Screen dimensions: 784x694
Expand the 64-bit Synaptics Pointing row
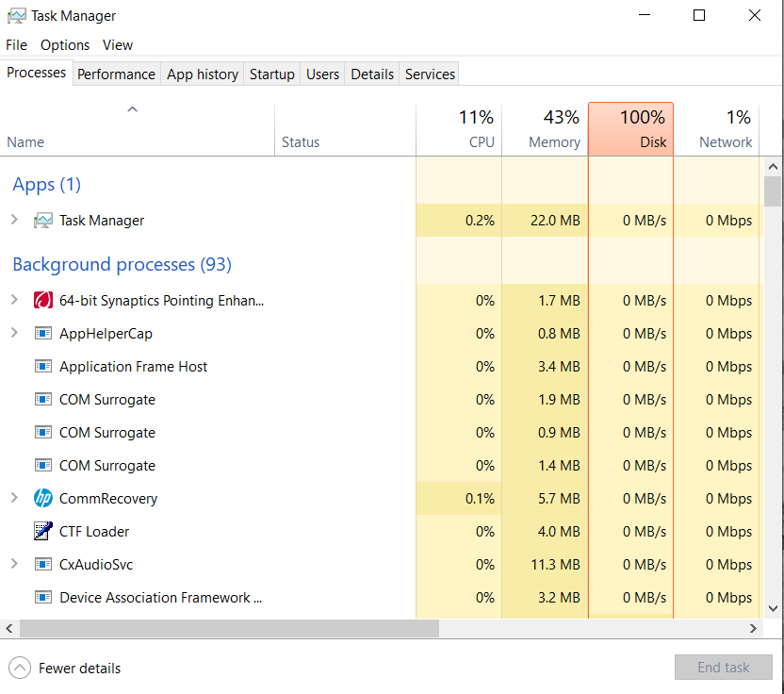coord(14,300)
